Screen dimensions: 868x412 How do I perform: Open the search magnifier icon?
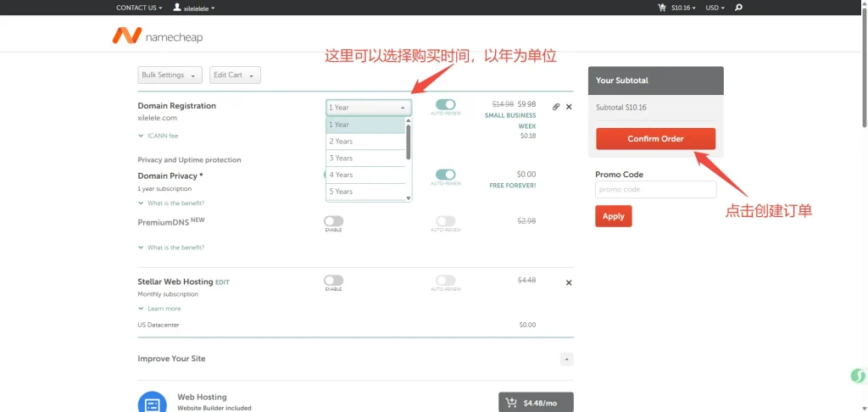pyautogui.click(x=738, y=8)
